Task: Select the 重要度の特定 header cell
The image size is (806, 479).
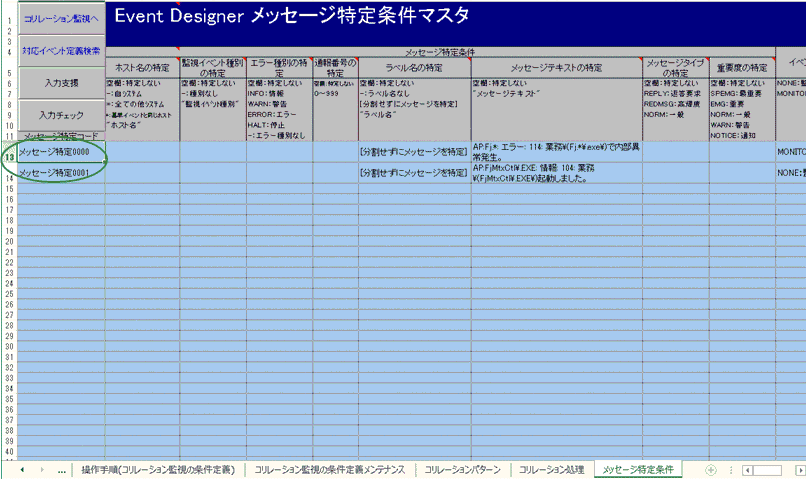Action: coord(742,68)
